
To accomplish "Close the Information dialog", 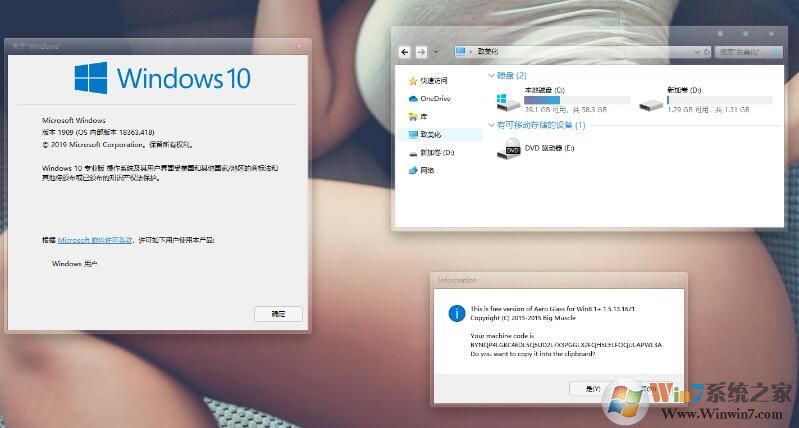I will click(676, 280).
